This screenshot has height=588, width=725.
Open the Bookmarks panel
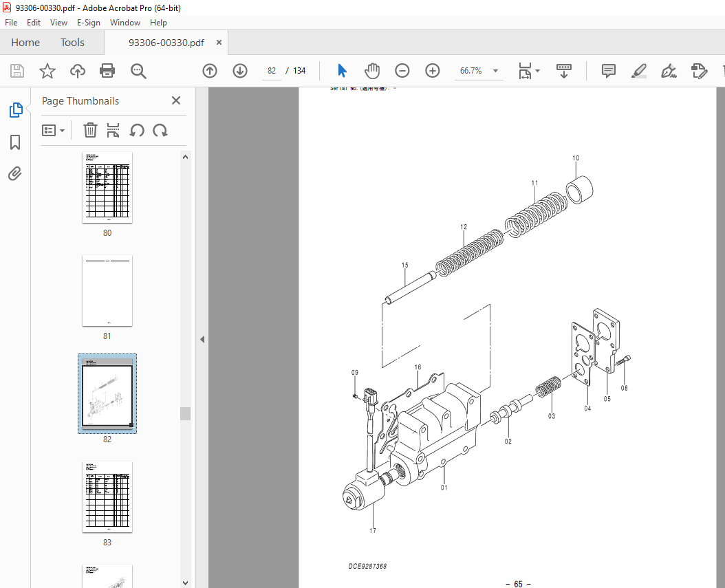click(15, 142)
